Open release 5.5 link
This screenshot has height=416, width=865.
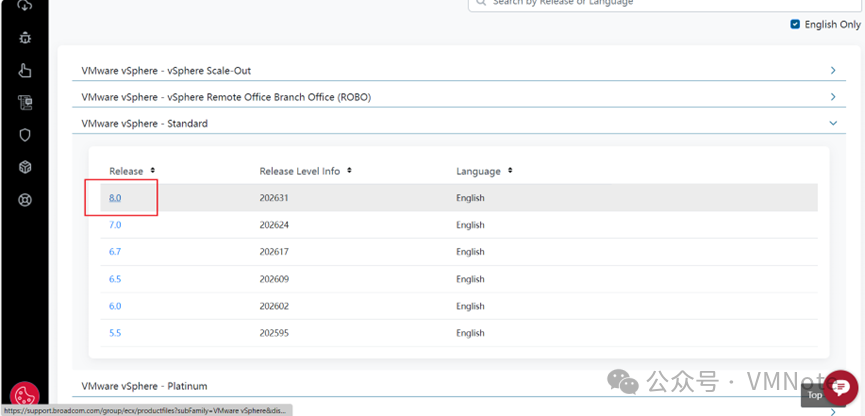click(x=115, y=333)
